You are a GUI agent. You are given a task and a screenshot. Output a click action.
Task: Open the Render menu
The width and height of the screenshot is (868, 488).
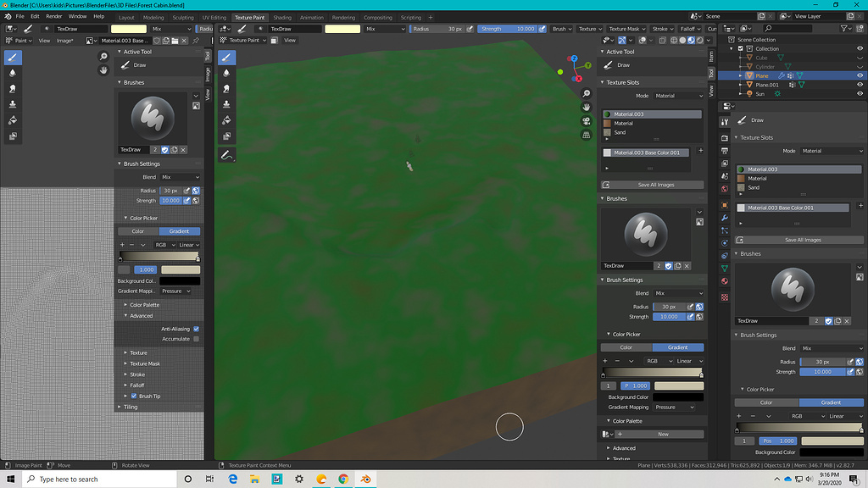pyautogui.click(x=53, y=17)
